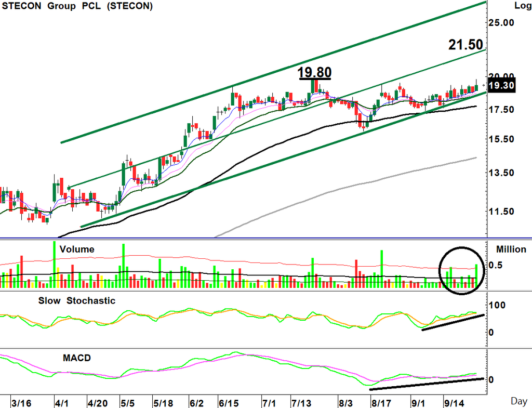Click the Million volume unit label
532x408 pixels.
pyautogui.click(x=511, y=249)
